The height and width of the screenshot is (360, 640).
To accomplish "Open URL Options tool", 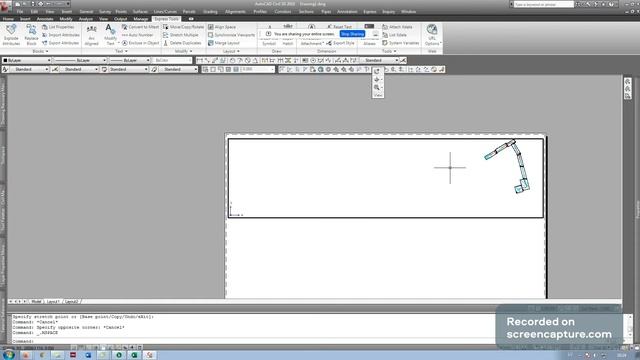I will click(432, 35).
